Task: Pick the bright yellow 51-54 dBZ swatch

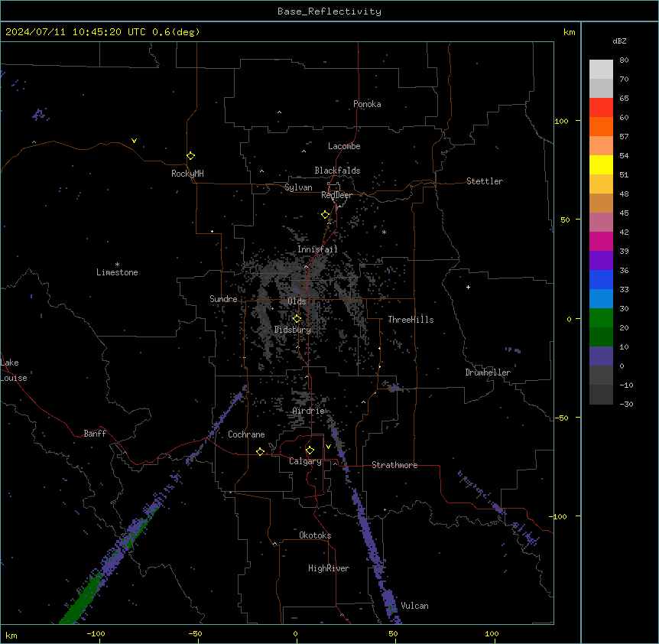Action: point(601,164)
